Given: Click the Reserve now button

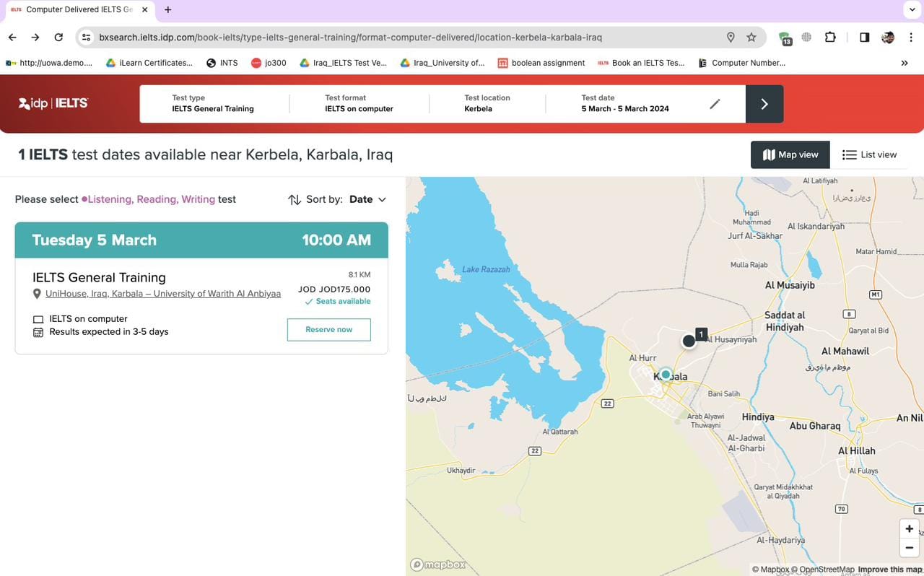Looking at the screenshot, I should [x=328, y=330].
